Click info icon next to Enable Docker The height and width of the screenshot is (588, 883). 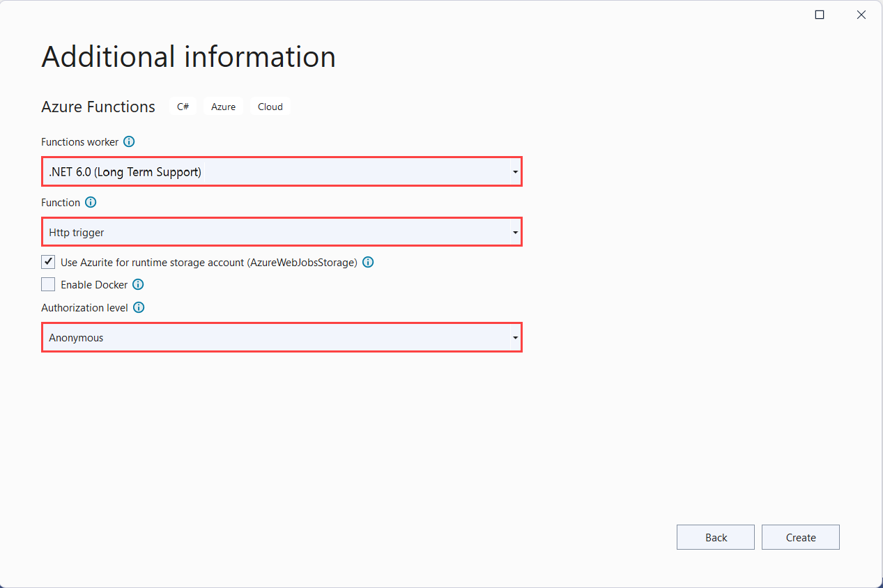138,284
